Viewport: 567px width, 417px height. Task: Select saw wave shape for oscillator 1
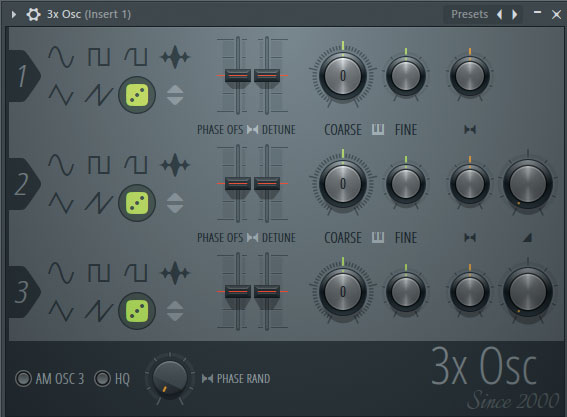99,95
